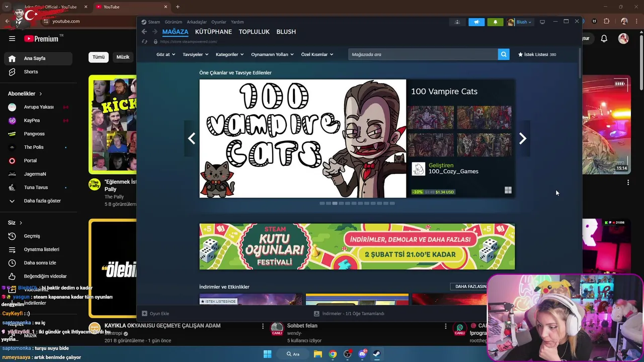This screenshot has width=644, height=362.
Task: Click the DAHA FAZLASINI button
Action: [x=471, y=287]
